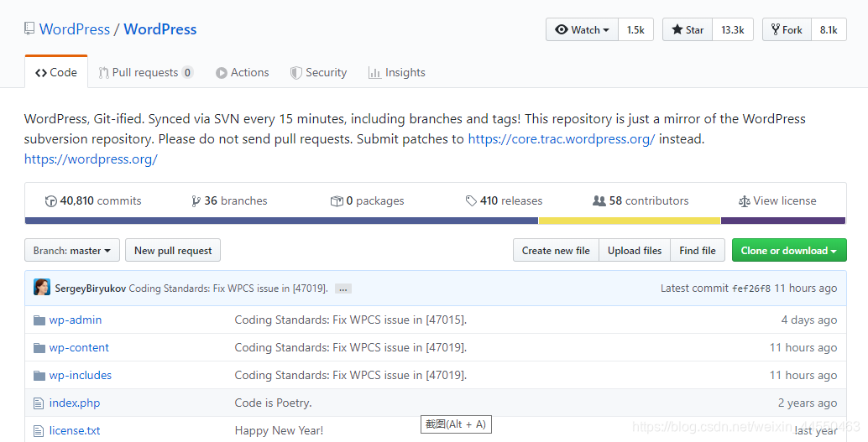The image size is (868, 442).
Task: Click the wp-admin folder icon
Action: 39,320
